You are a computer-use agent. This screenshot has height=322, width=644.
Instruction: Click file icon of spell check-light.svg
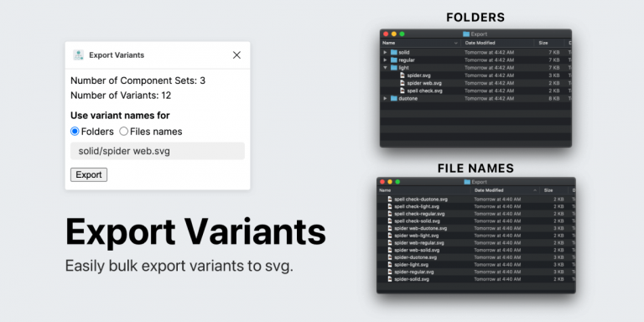click(x=390, y=206)
